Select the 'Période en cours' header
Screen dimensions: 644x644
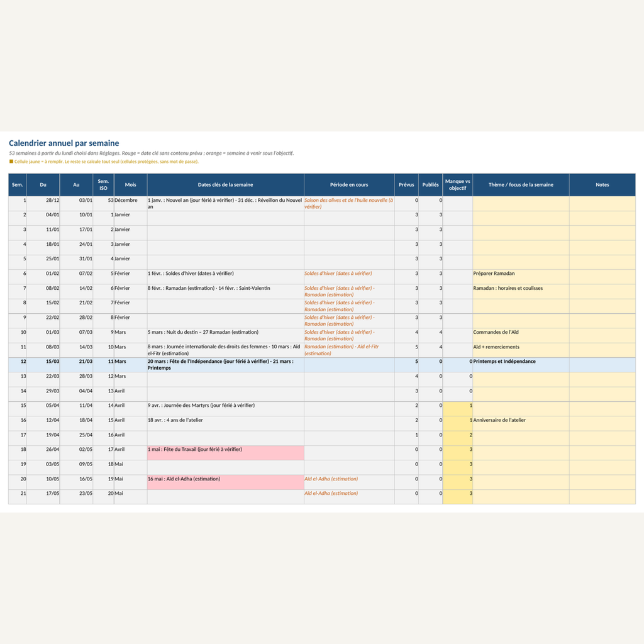pyautogui.click(x=349, y=185)
